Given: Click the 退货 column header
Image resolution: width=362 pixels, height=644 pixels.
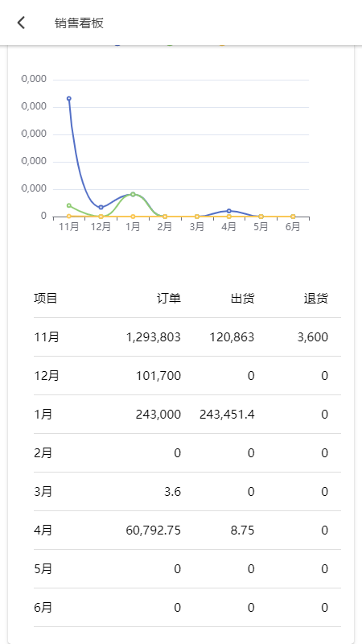Looking at the screenshot, I should point(316,299).
